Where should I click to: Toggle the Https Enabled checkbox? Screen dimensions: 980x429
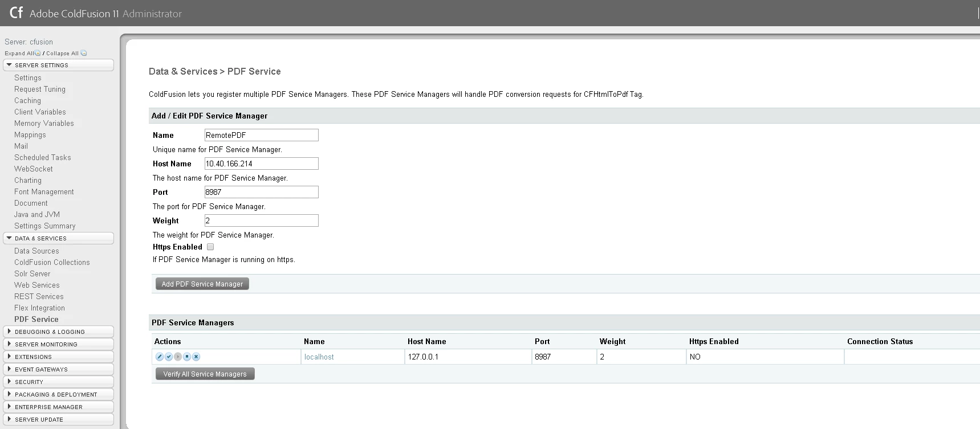[x=210, y=247]
